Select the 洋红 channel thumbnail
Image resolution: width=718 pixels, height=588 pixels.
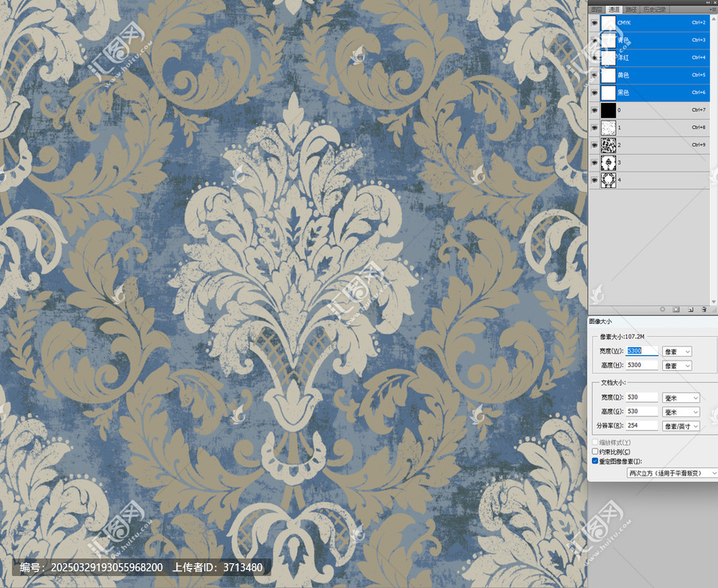click(x=608, y=57)
